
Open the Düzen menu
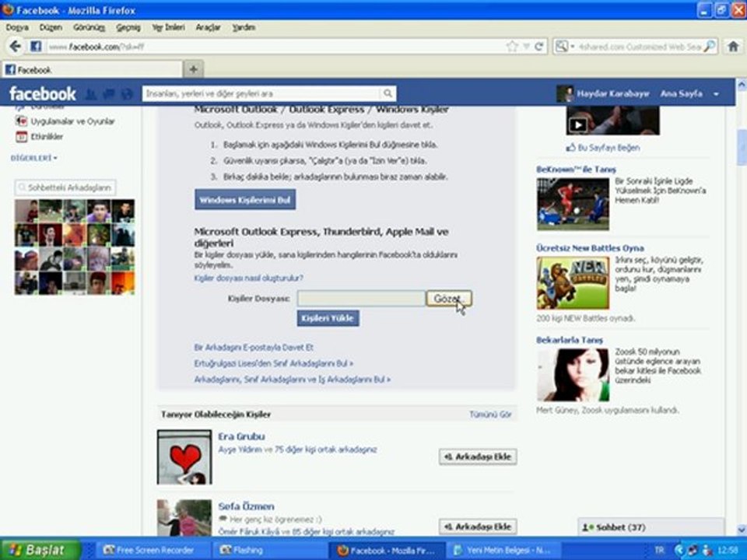point(51,28)
